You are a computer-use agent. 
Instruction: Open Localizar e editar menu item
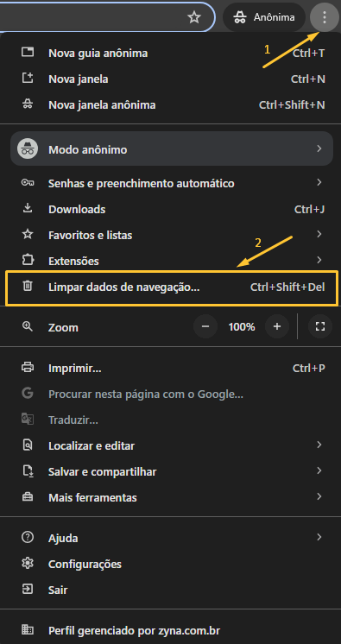(171, 445)
